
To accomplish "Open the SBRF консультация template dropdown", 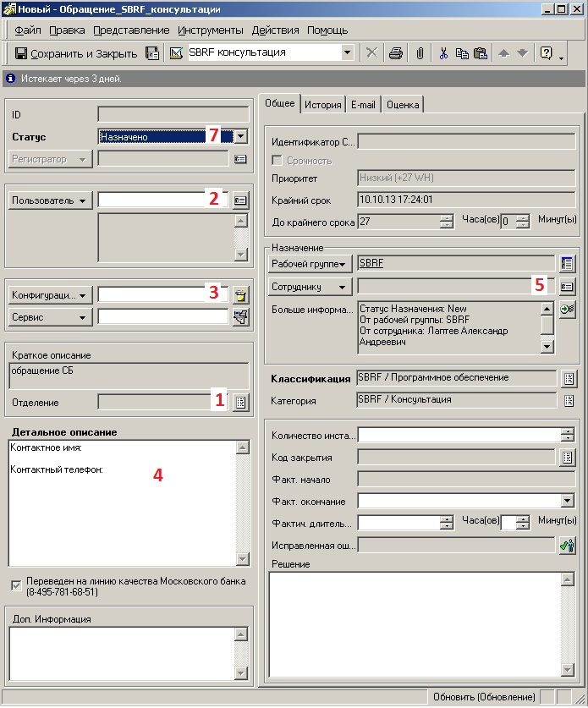I will pyautogui.click(x=347, y=52).
